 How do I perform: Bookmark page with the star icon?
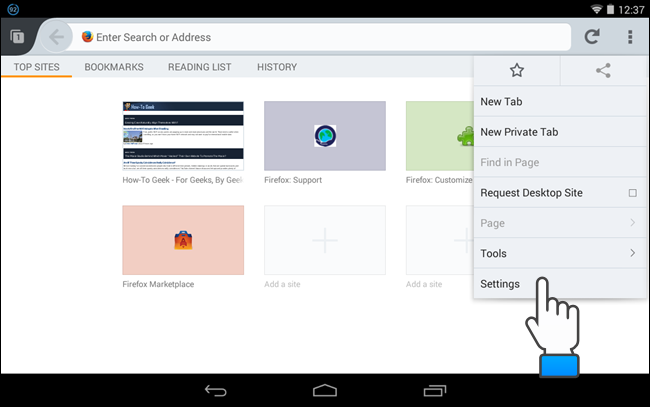(x=517, y=70)
